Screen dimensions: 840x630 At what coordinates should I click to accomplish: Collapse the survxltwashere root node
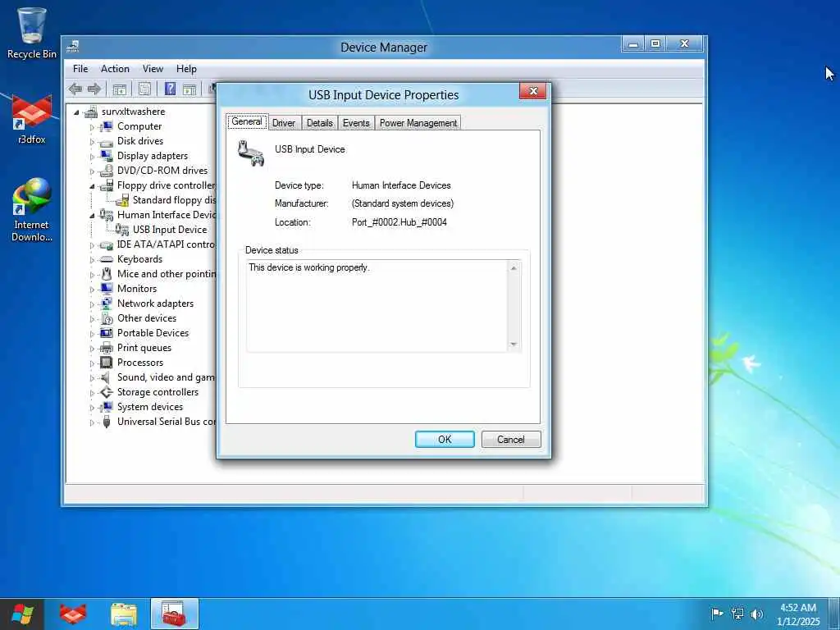(76, 112)
